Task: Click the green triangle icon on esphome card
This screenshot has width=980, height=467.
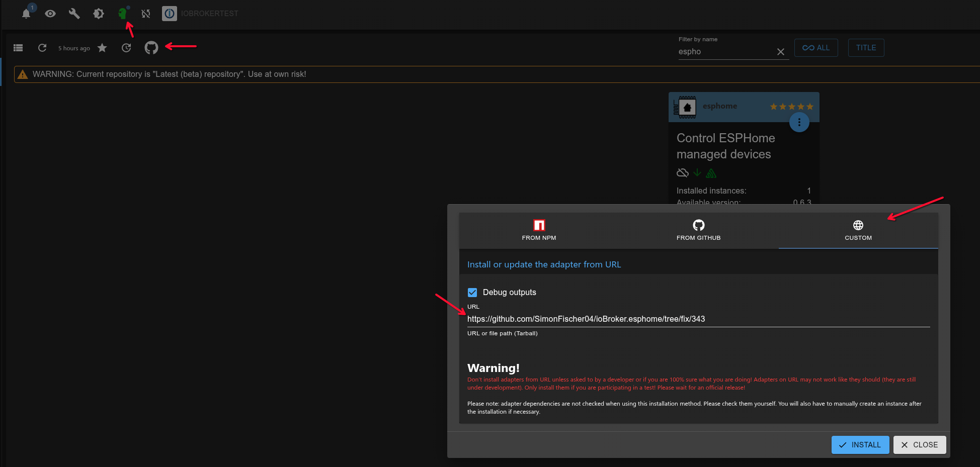Action: [x=711, y=173]
